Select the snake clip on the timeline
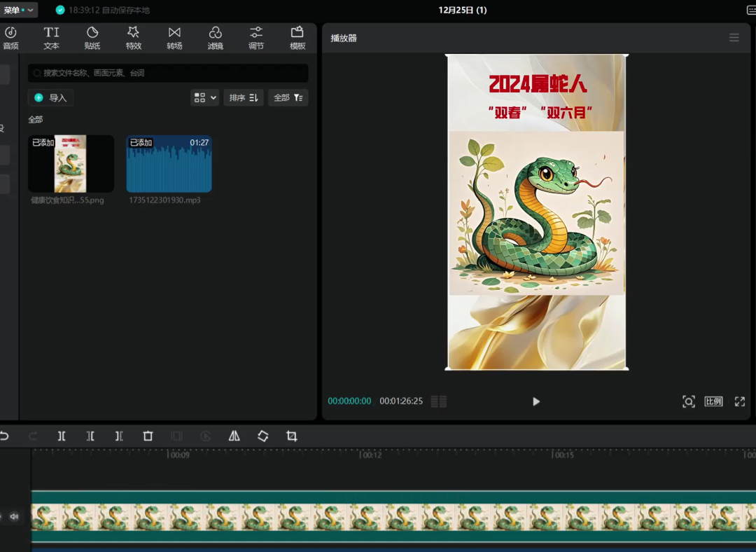The width and height of the screenshot is (756, 552). [x=393, y=517]
